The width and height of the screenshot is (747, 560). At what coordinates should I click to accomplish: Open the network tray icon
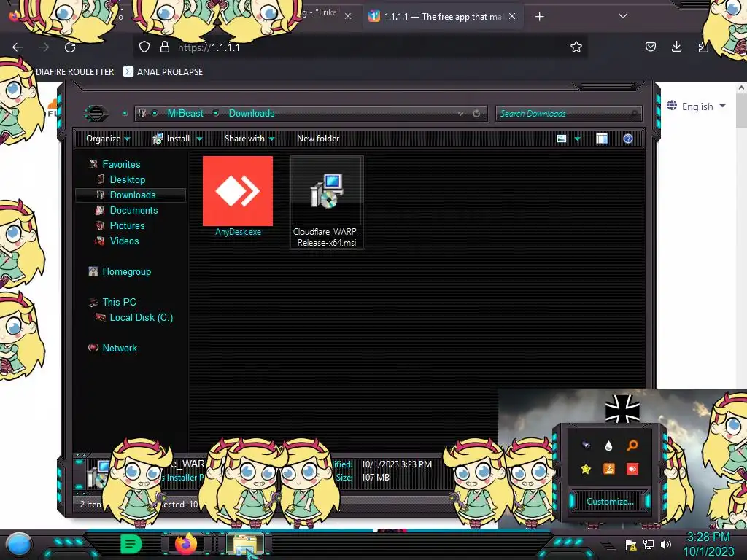tap(649, 545)
